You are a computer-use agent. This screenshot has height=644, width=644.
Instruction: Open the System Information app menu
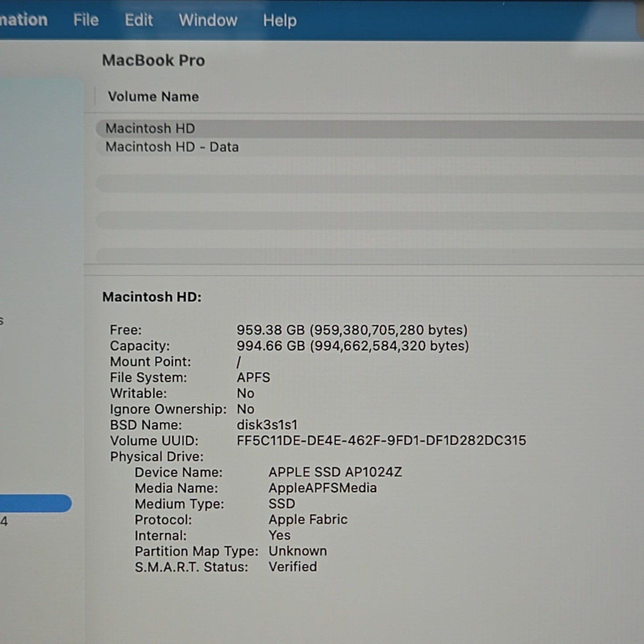[23, 20]
